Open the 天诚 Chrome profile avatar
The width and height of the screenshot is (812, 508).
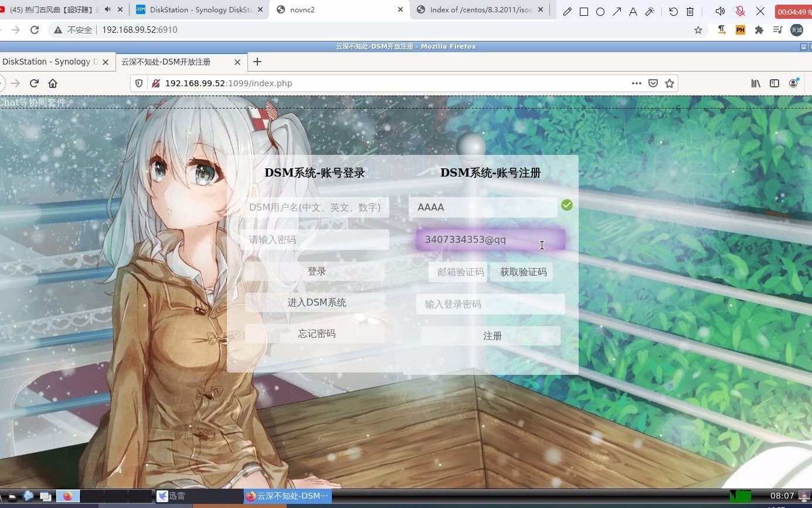[796, 30]
